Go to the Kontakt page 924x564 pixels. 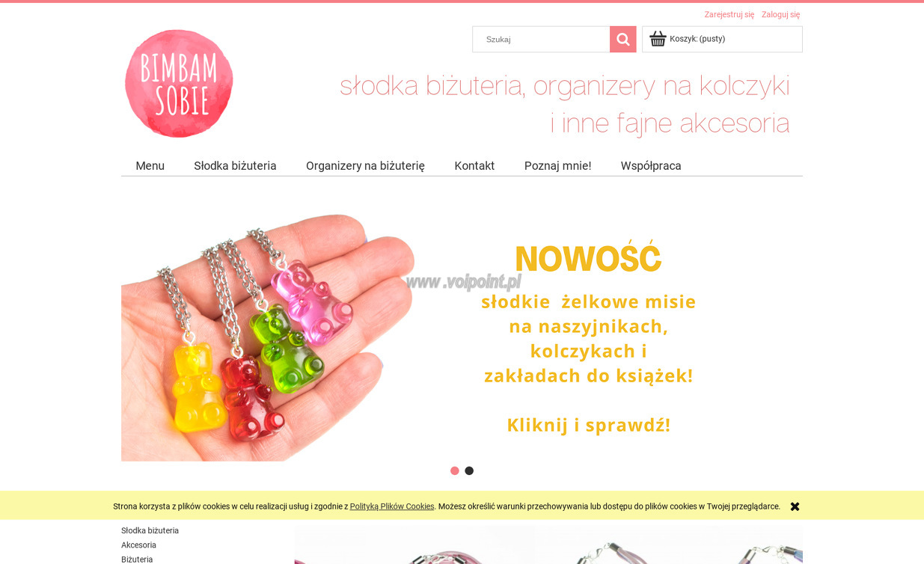coord(474,165)
